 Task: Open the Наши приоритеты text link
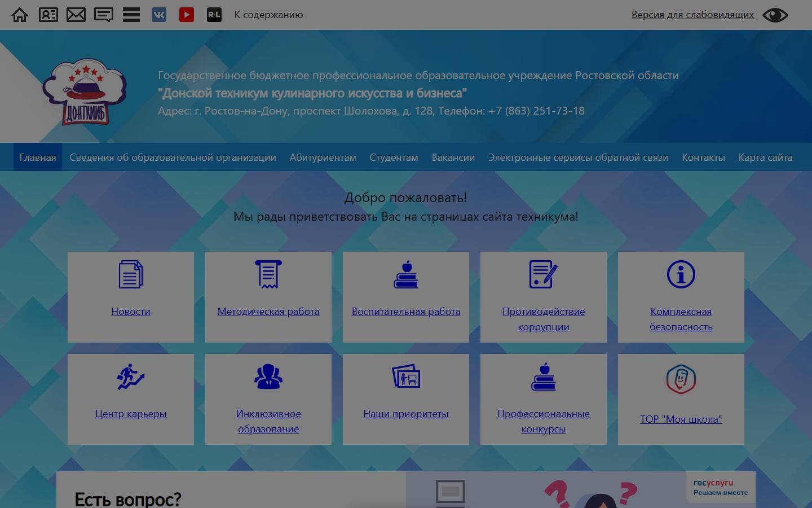point(406,414)
